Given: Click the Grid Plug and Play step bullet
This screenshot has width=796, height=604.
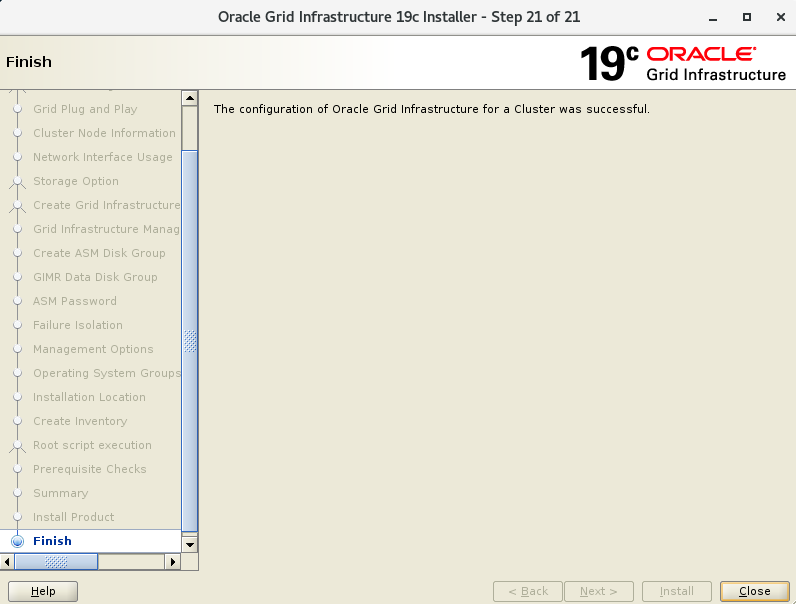Looking at the screenshot, I should tap(17, 109).
